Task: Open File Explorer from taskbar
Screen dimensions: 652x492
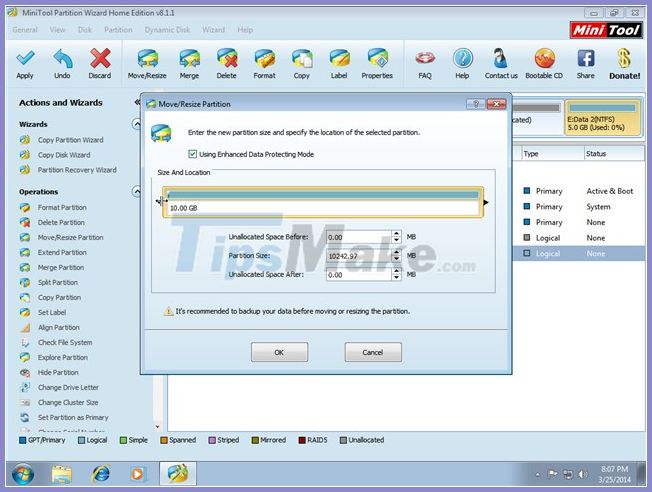Action: coord(62,474)
